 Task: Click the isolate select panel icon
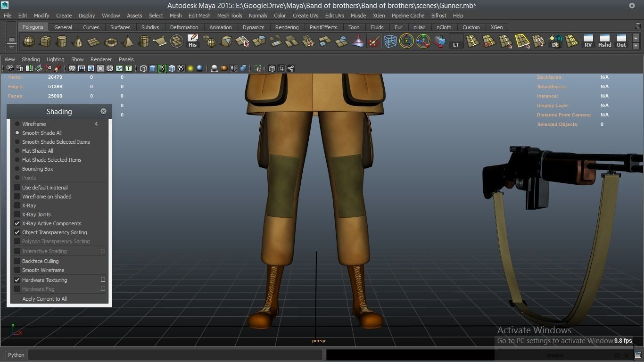(x=257, y=68)
